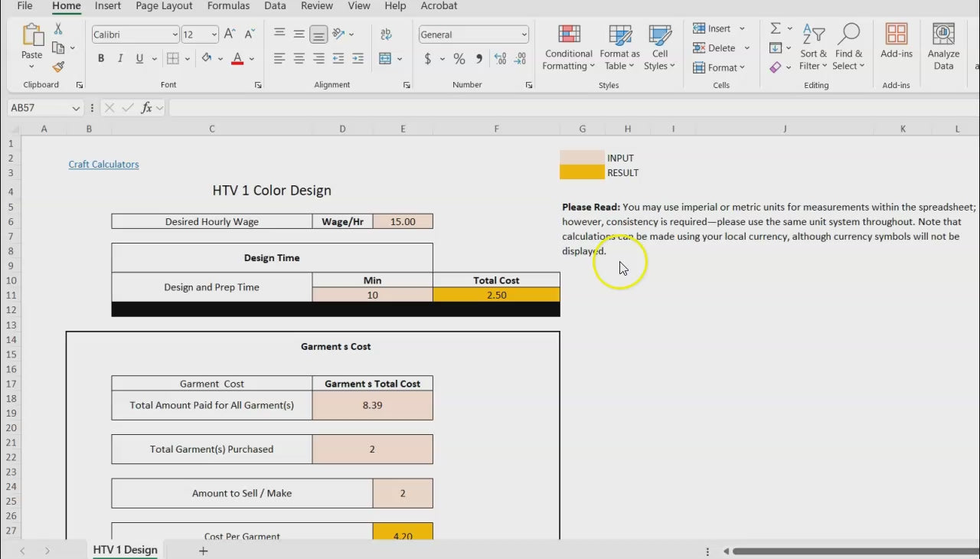Screen dimensions: 980x559
Task: Toggle Wrap Text alignment option
Action: pos(386,34)
